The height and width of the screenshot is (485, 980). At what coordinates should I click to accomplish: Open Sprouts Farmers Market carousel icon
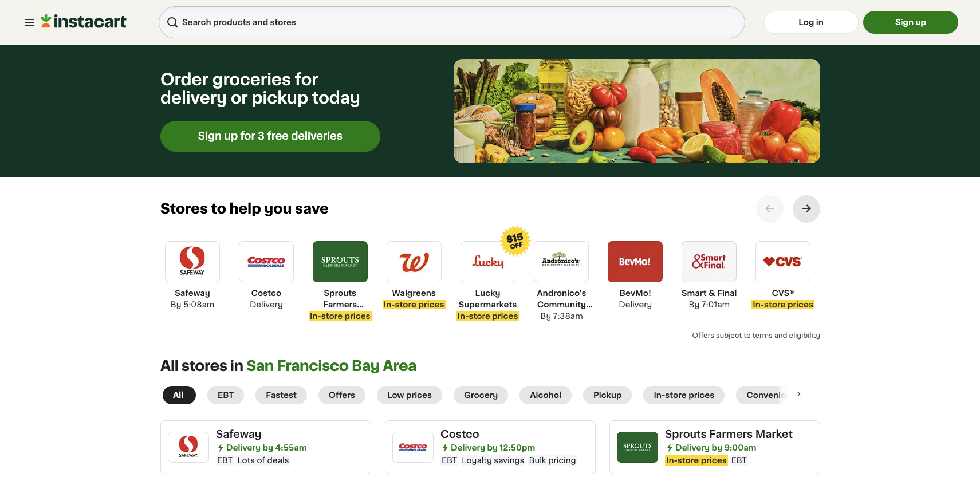point(340,262)
